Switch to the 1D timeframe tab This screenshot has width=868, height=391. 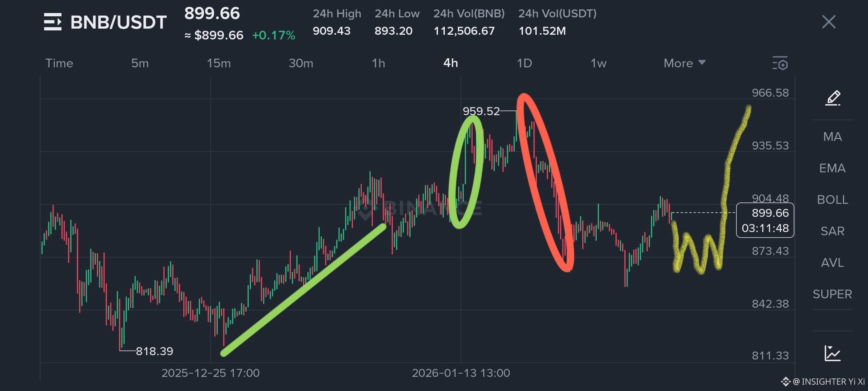tap(524, 63)
